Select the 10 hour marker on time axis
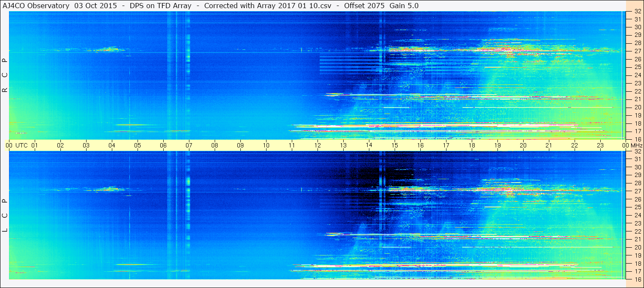The height and width of the screenshot is (288, 644). (x=266, y=145)
